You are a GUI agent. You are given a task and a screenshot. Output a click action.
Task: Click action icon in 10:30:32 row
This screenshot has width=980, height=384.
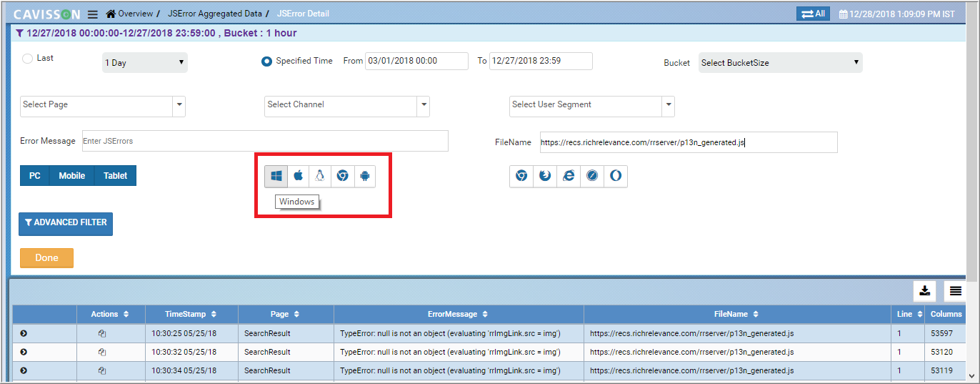tap(102, 352)
